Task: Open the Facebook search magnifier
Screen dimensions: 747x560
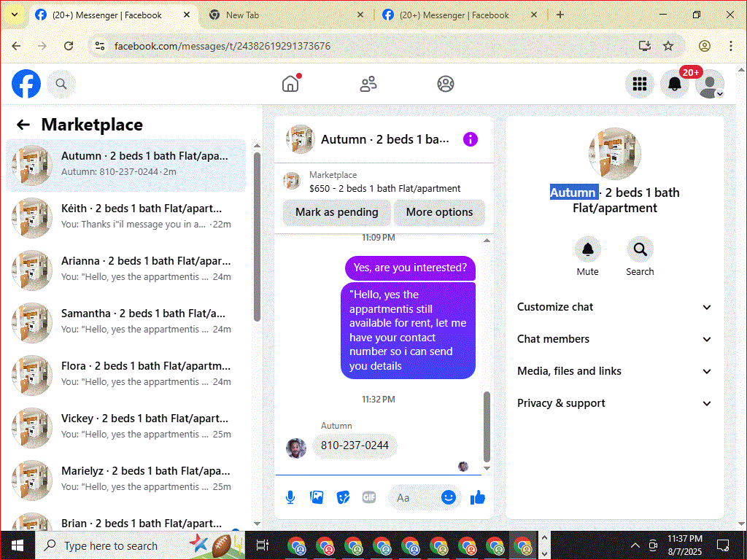Action: coord(61,84)
